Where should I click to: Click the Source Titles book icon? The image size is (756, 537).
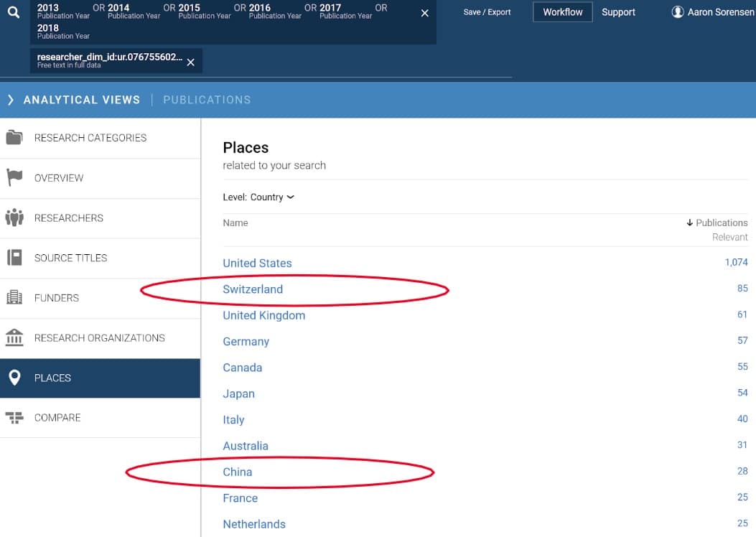[14, 258]
